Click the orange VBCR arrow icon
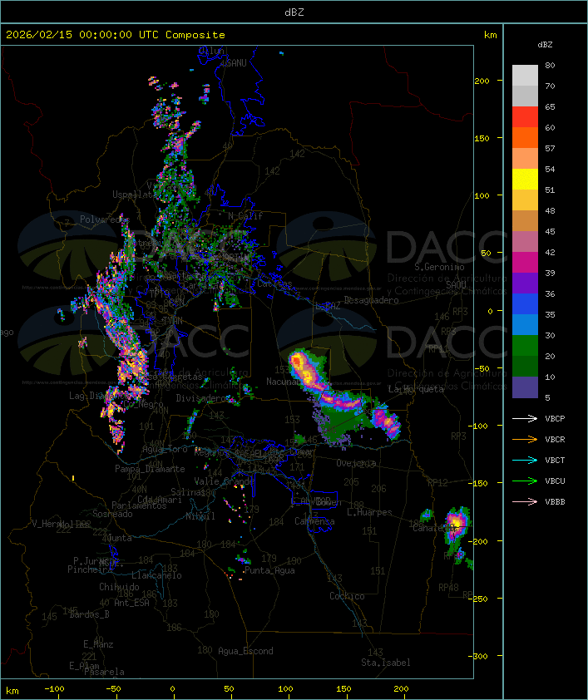This screenshot has height=700, width=588. [525, 439]
